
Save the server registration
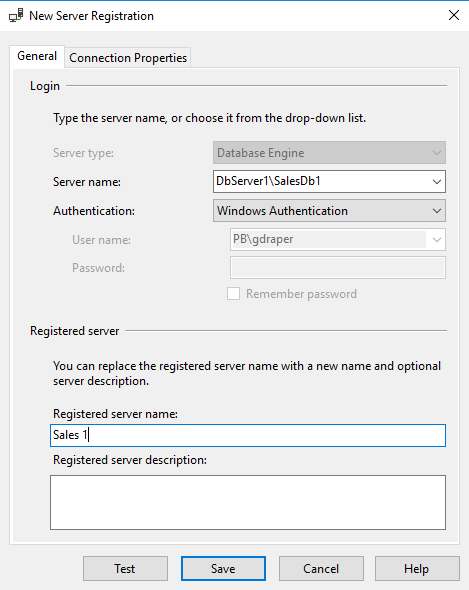click(223, 569)
